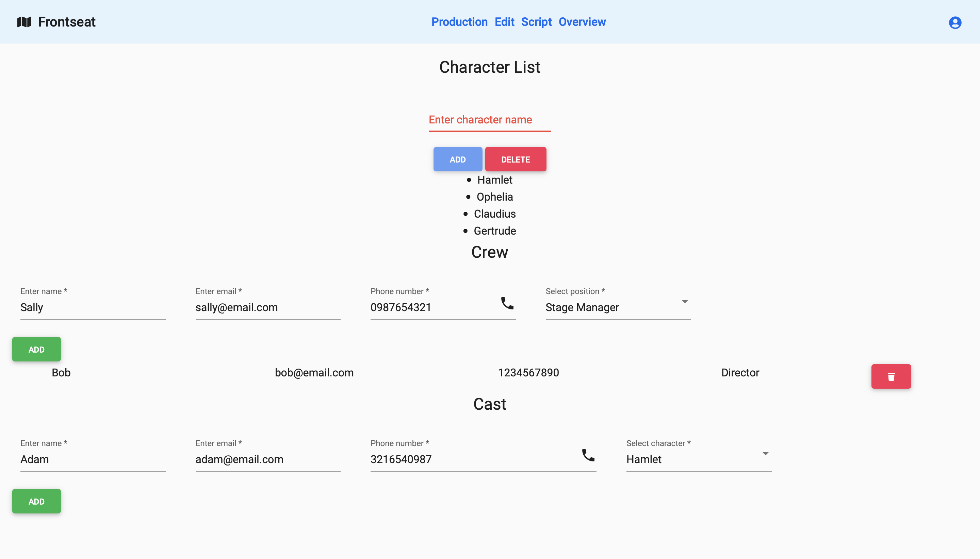
Task: Click the phone icon in Cast row
Action: [588, 455]
